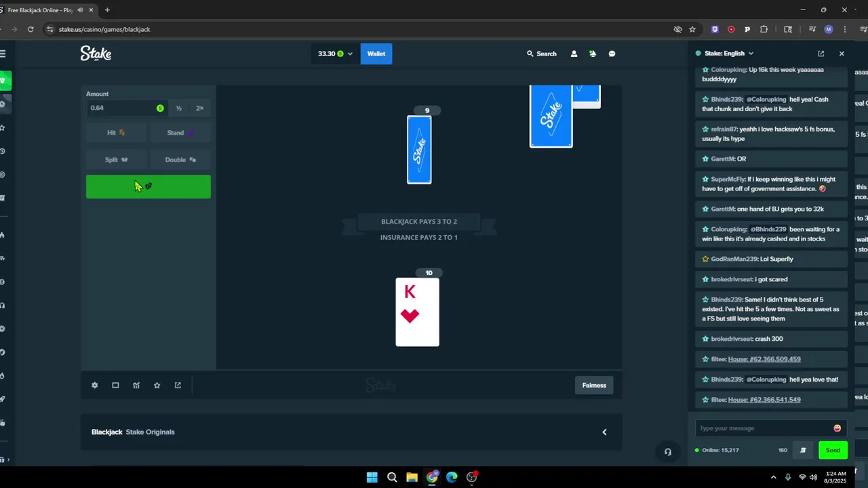This screenshot has width=868, height=488.
Task: Open site information icon in address bar
Action: point(50,29)
